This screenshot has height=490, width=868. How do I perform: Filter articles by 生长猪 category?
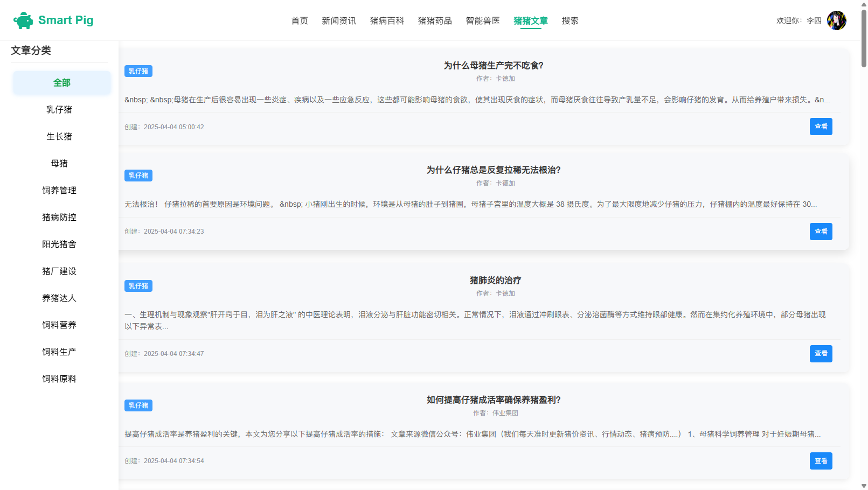point(59,137)
